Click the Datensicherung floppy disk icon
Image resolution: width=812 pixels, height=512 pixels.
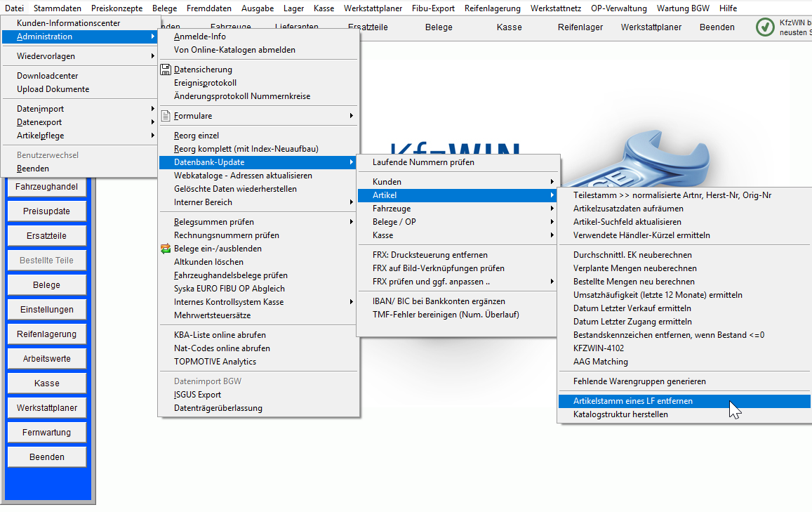click(166, 70)
